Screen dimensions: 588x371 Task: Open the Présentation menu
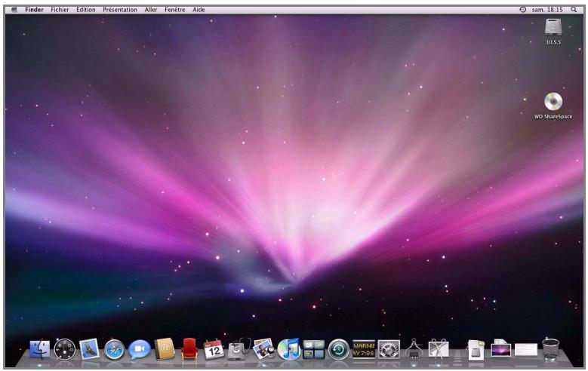(120, 10)
